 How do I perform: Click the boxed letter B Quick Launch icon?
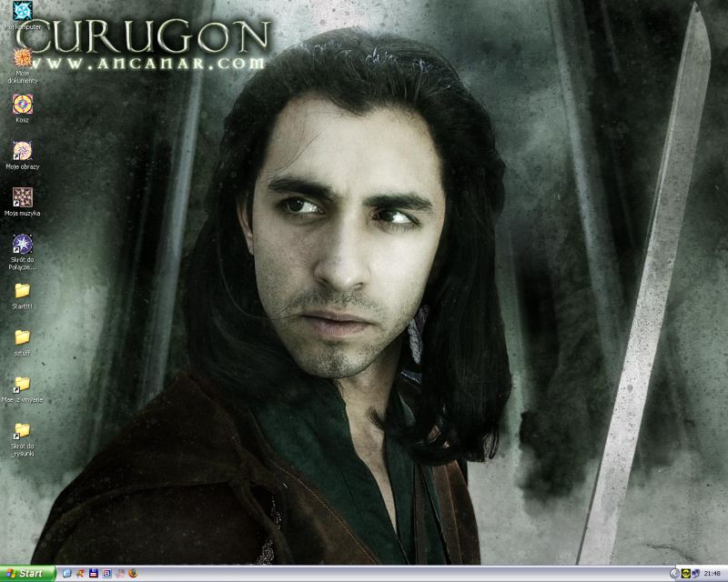click(106, 574)
